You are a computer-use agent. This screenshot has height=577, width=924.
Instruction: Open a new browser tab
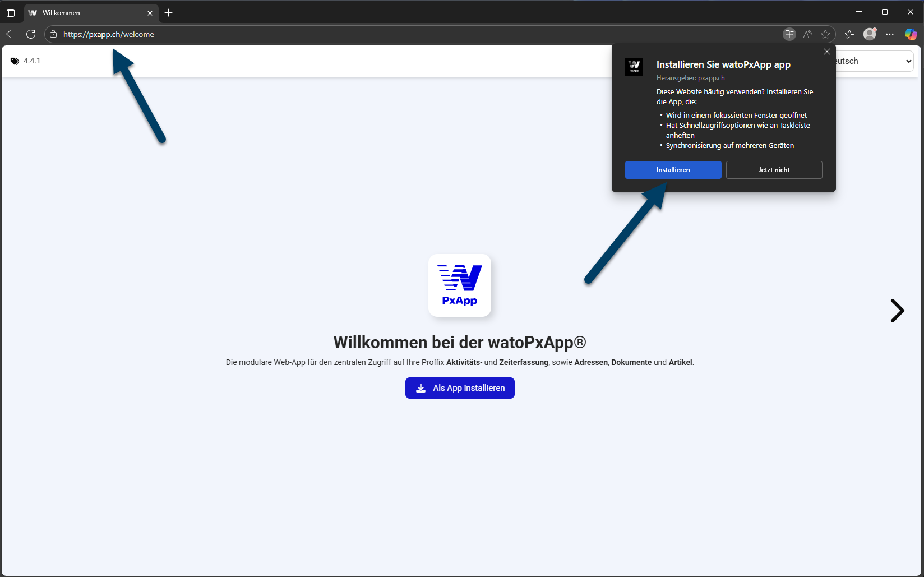click(169, 12)
